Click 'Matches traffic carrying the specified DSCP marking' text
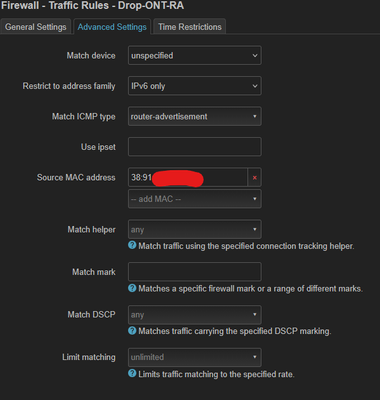Viewport: 380px width, 400px height. 235,331
